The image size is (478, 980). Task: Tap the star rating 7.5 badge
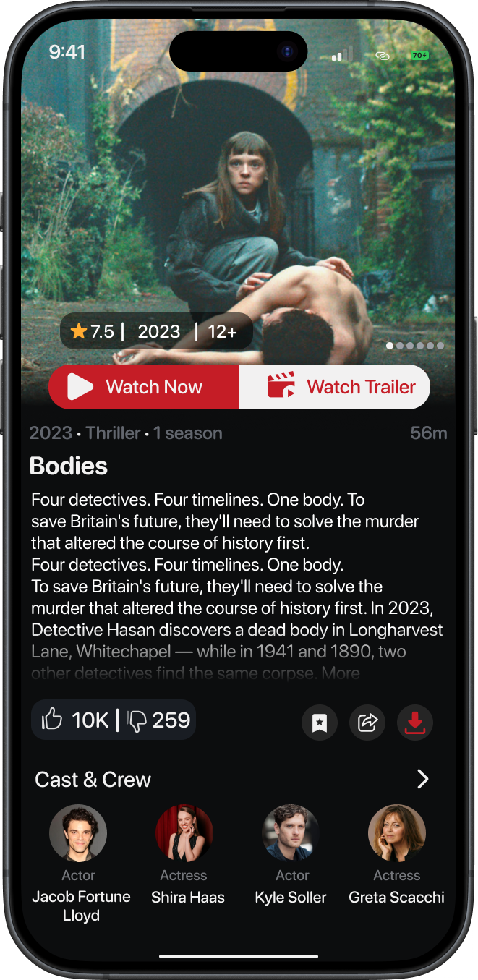click(x=93, y=332)
